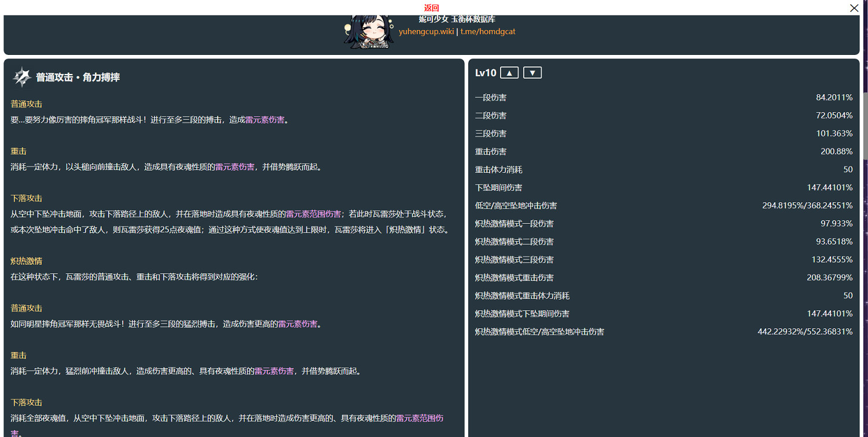The image size is (868, 437).
Task: Click the Lv10 level label
Action: 484,72
